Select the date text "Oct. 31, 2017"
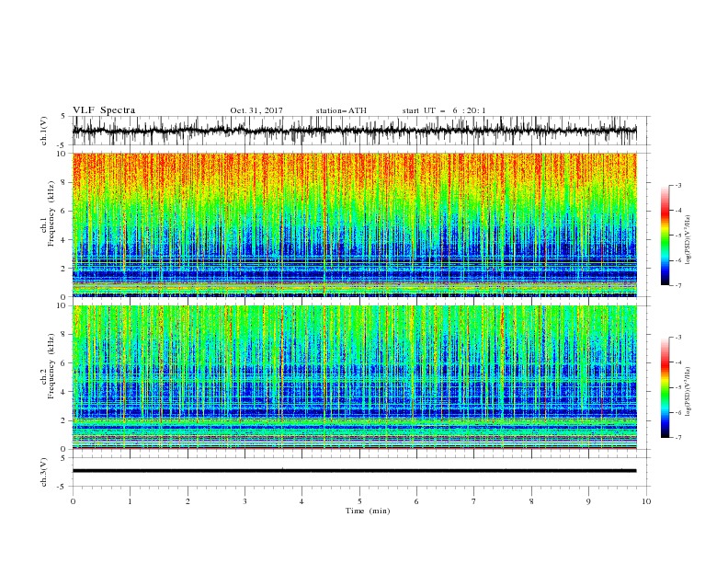 256,110
